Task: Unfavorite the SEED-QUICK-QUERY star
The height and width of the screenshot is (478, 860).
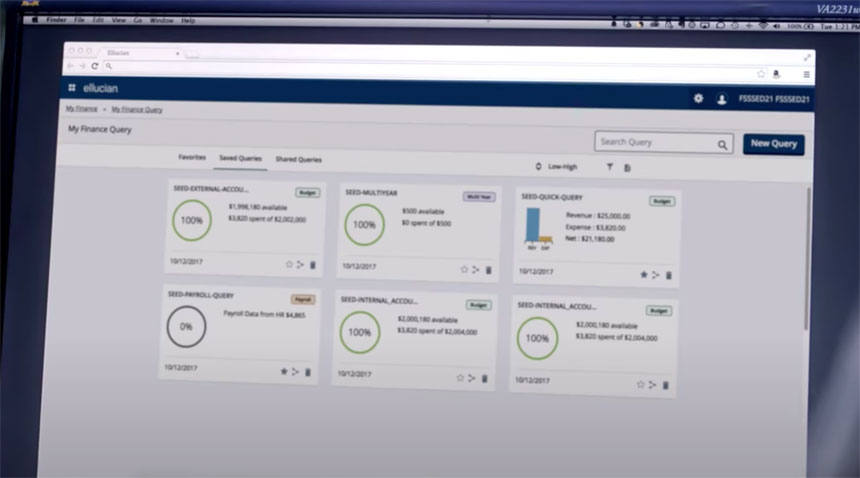Action: 643,274
